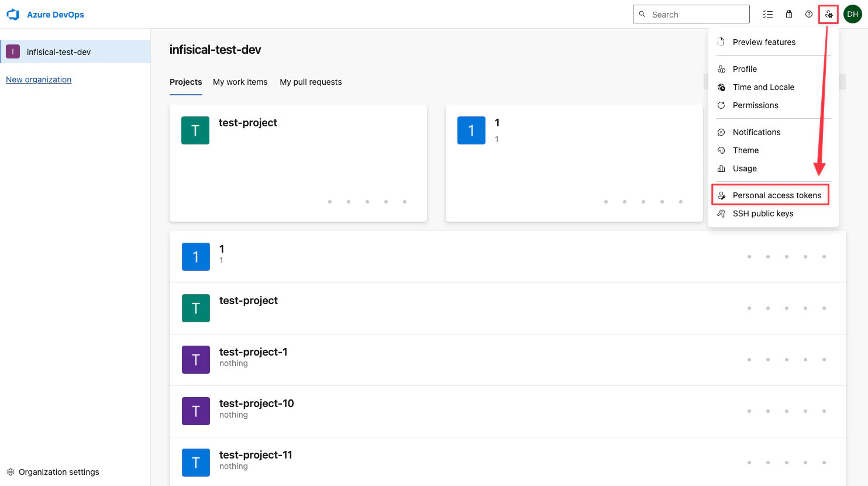Image resolution: width=868 pixels, height=486 pixels.
Task: Click the green T icon on test-project card
Action: point(195,130)
